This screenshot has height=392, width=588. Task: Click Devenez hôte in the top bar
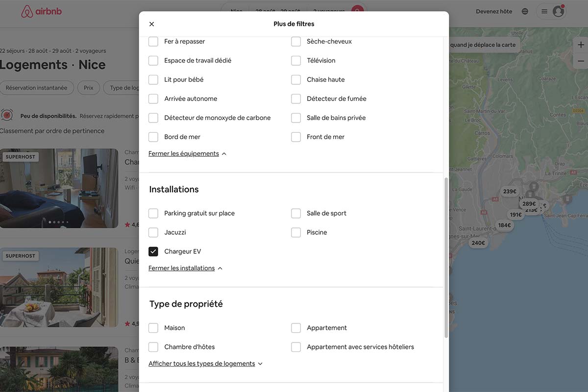pyautogui.click(x=493, y=10)
